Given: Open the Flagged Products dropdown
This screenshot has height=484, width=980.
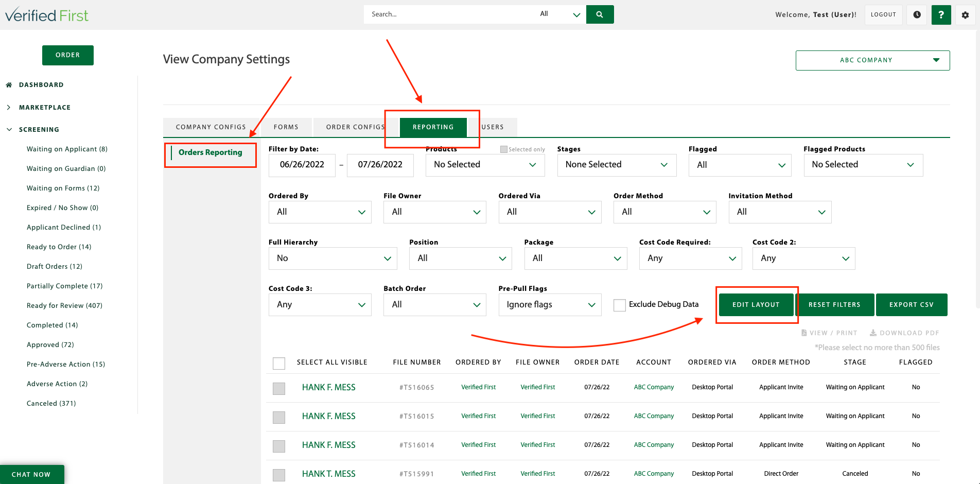Looking at the screenshot, I should tap(863, 165).
